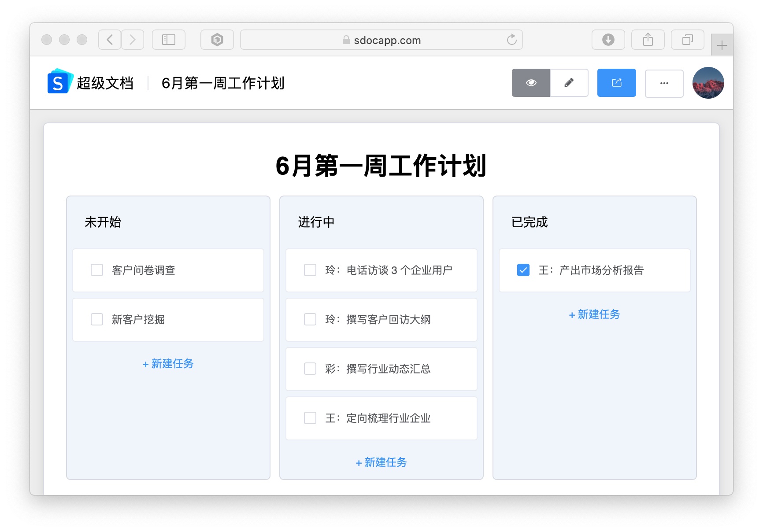The image size is (763, 532).
Task: Check the 玲：撰写客户回访大纲 checkbox
Action: (x=310, y=319)
